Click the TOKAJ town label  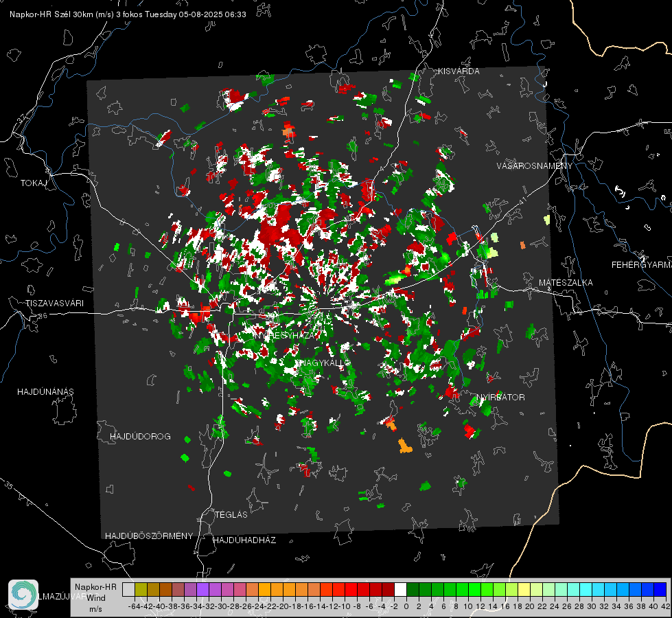(x=34, y=183)
